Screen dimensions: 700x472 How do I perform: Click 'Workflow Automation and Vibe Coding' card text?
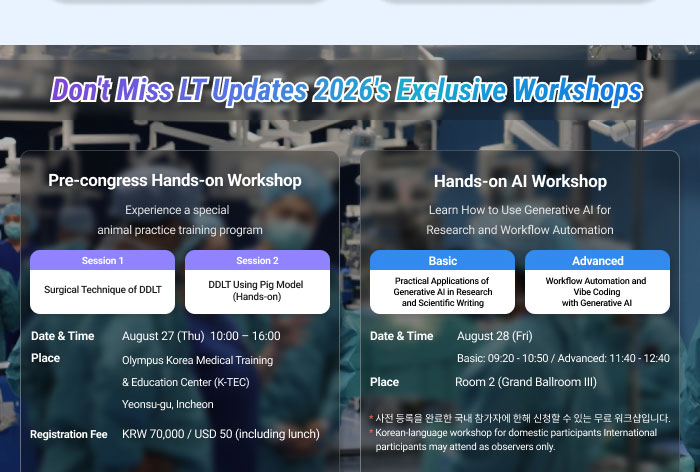point(596,292)
